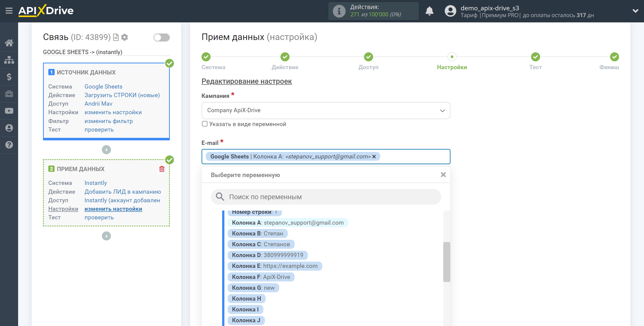Click source 'проверить' test link
The height and width of the screenshot is (326, 644).
99,130
